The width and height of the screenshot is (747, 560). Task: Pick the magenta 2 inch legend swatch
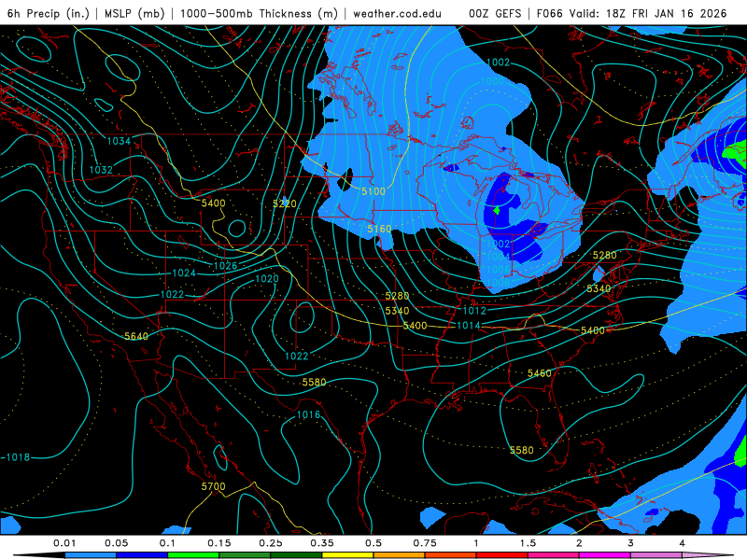pyautogui.click(x=605, y=555)
